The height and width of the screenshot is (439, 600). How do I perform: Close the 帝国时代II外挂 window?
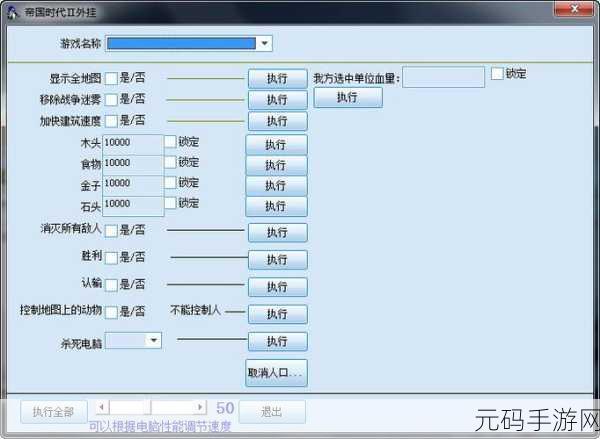pos(574,9)
